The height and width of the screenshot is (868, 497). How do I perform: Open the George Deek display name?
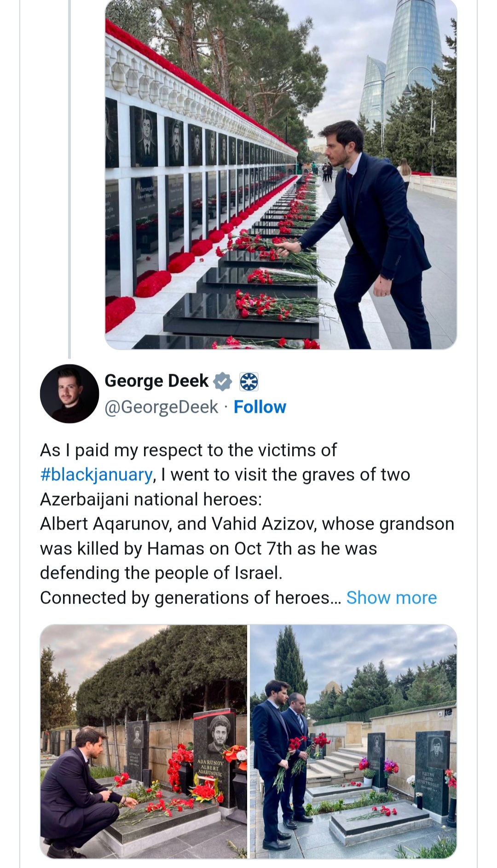pos(156,381)
